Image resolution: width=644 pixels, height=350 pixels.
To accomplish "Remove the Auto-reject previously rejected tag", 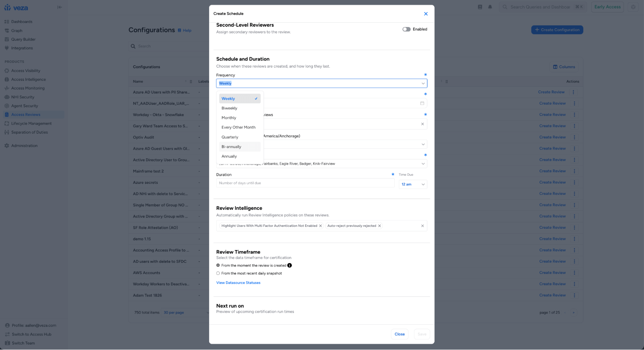I will point(380,226).
